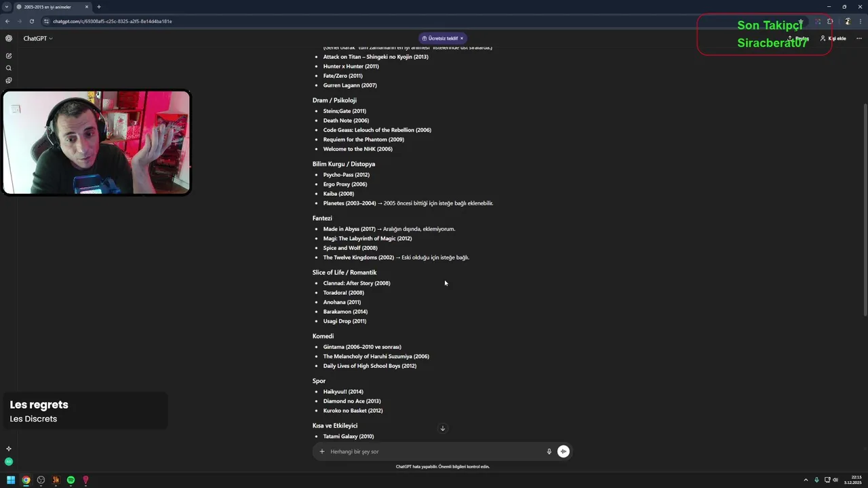Reload the page with the refresh icon
The image size is (868, 488).
pyautogui.click(x=31, y=21)
